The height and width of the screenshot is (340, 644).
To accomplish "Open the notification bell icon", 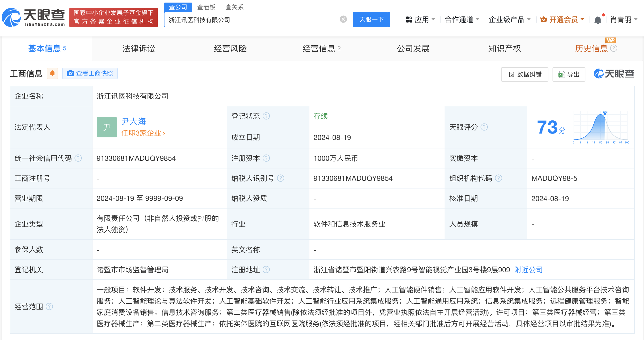I will click(598, 19).
